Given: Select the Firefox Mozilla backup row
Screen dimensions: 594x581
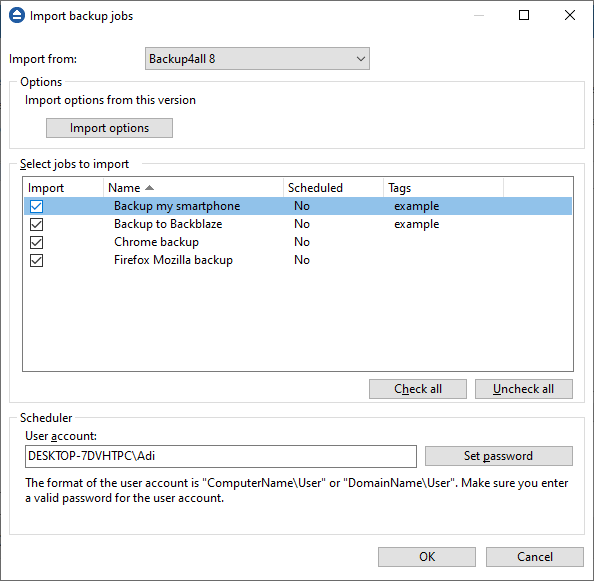Looking at the screenshot, I should [298, 260].
